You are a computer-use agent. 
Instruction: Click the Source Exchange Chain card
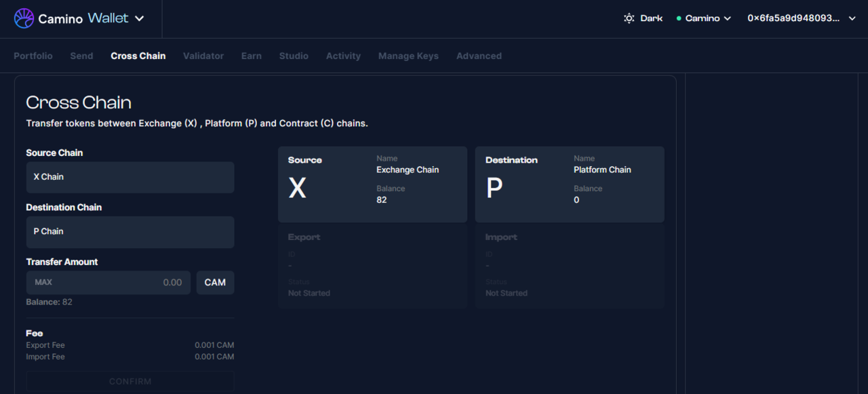[x=372, y=184]
